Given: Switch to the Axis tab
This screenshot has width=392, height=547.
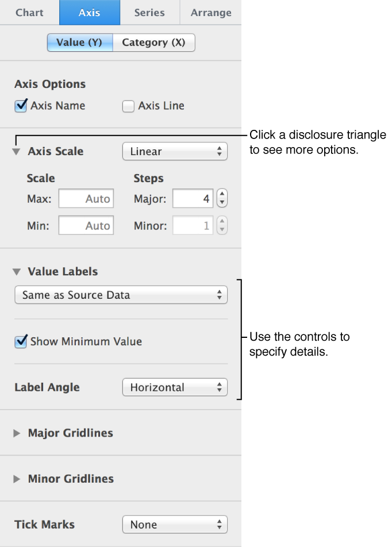Looking at the screenshot, I should (90, 12).
